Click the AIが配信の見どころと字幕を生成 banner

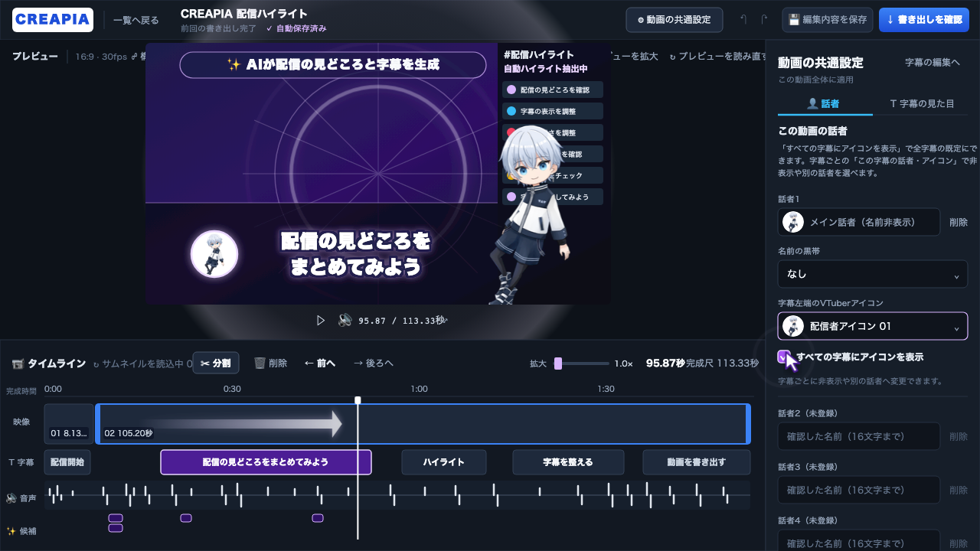tap(333, 65)
